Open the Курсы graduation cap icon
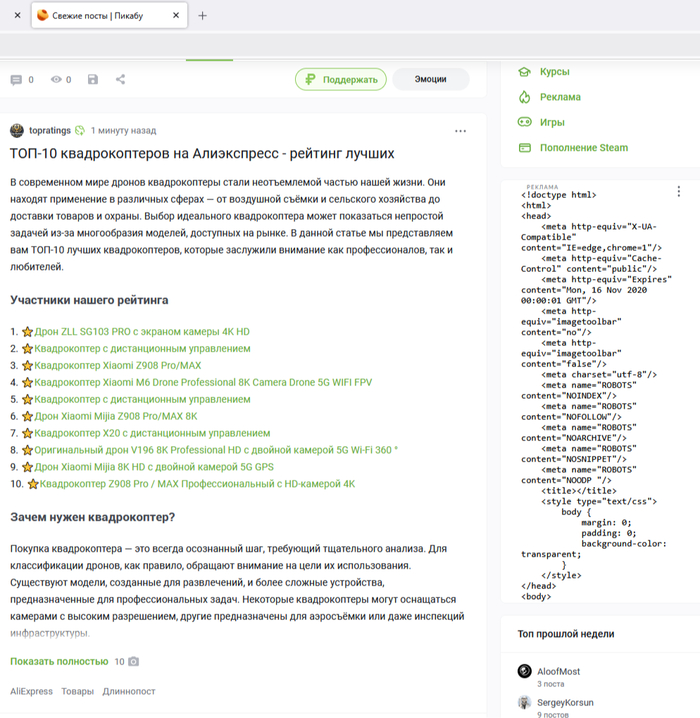This screenshot has height=718, width=700. tap(524, 72)
